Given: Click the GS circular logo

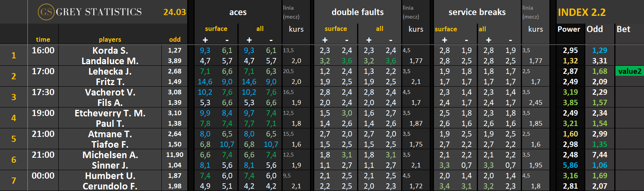Looking at the screenshot, I should (46, 12).
